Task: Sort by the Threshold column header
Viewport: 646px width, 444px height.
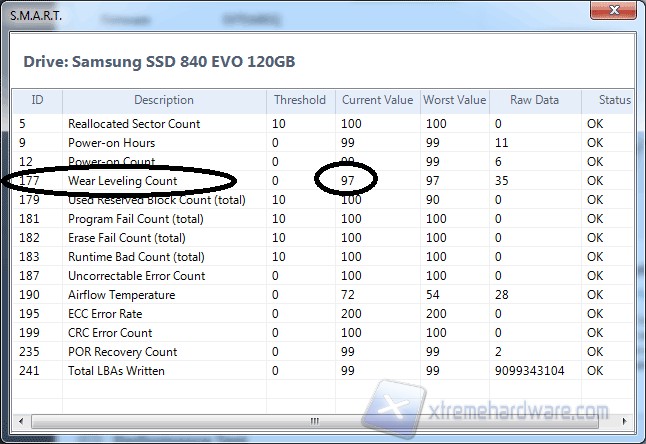Action: [300, 100]
